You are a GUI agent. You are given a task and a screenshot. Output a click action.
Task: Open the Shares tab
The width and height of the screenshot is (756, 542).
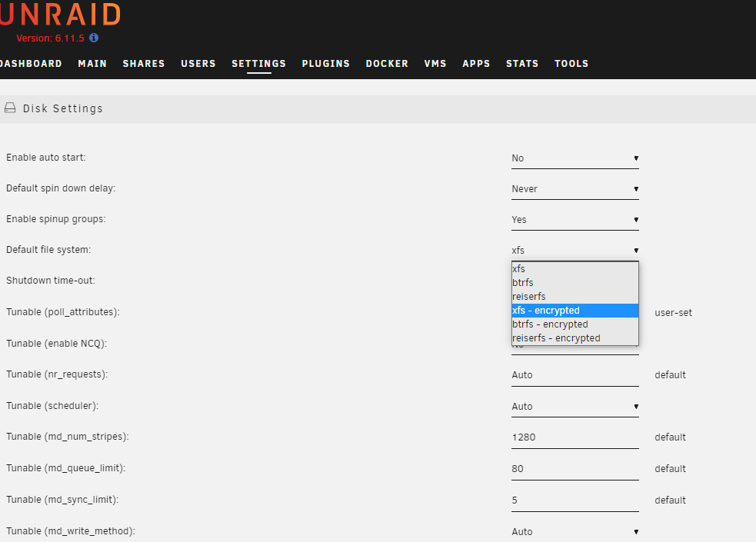click(x=144, y=64)
